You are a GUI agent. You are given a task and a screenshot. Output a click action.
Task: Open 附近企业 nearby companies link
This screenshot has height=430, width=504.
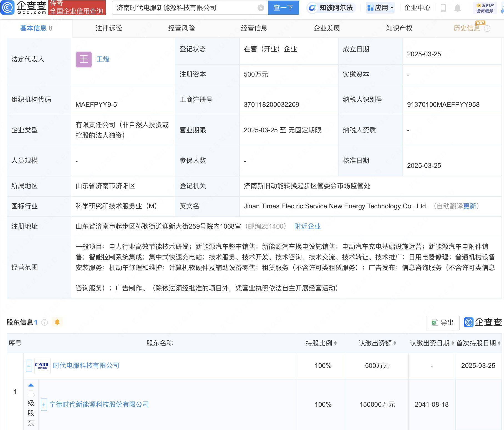[x=307, y=226]
